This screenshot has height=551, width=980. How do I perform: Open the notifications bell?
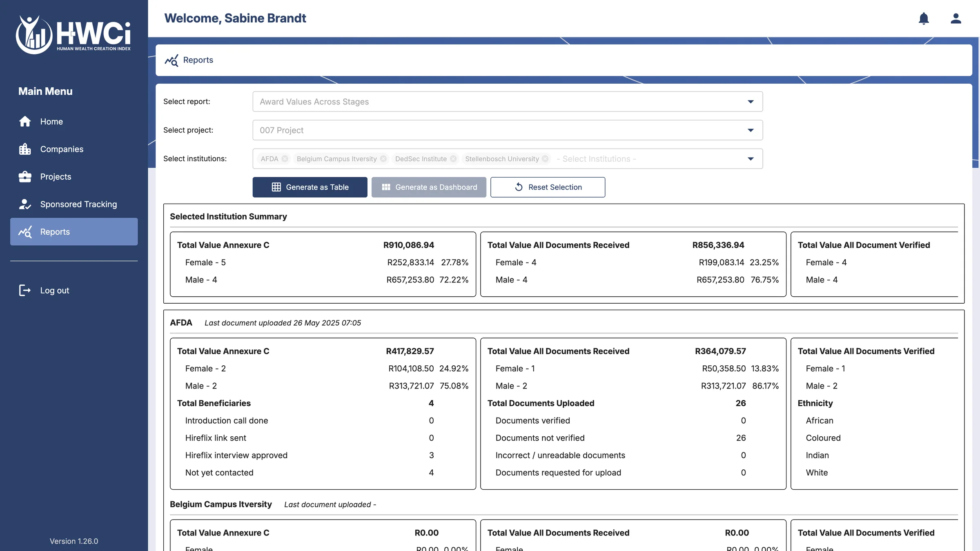924,18
